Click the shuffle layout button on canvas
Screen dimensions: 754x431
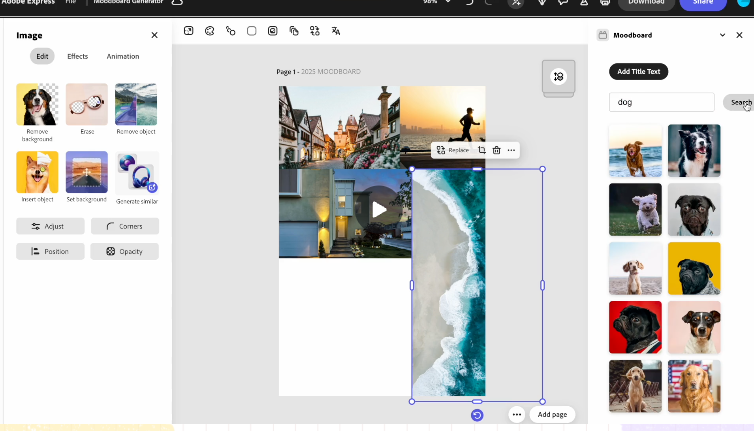(558, 76)
